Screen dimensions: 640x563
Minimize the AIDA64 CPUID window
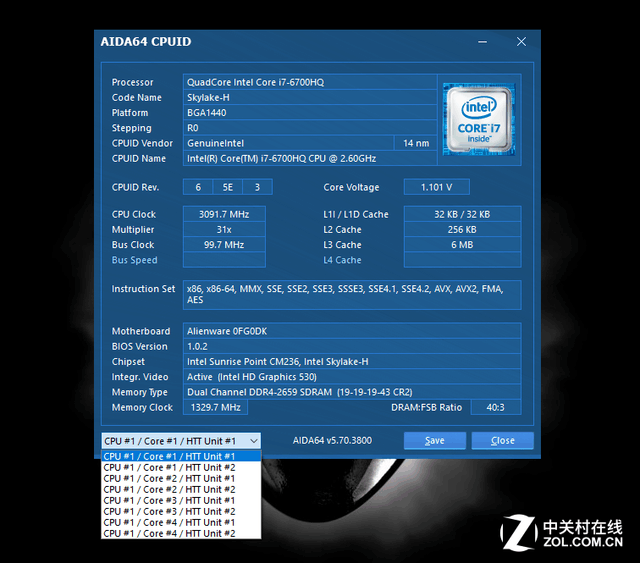click(x=482, y=42)
